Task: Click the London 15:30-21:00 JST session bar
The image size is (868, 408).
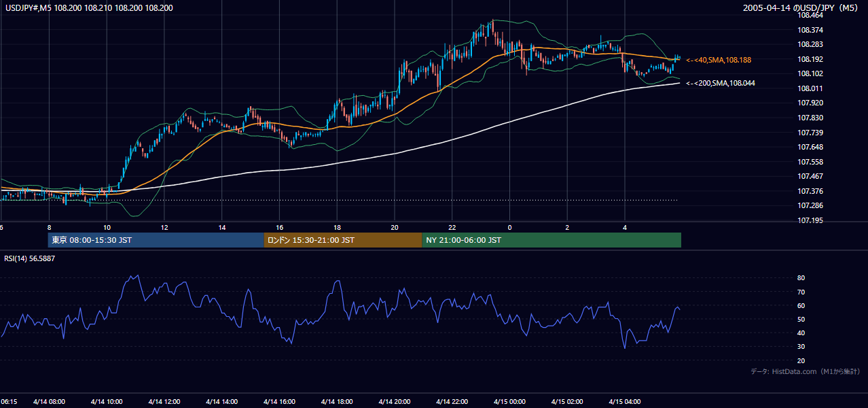Action: [343, 240]
